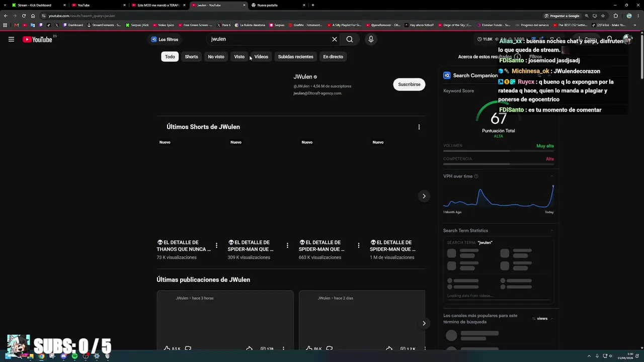Open the Thanos detail Short title
The image size is (644, 362).
click(x=184, y=246)
